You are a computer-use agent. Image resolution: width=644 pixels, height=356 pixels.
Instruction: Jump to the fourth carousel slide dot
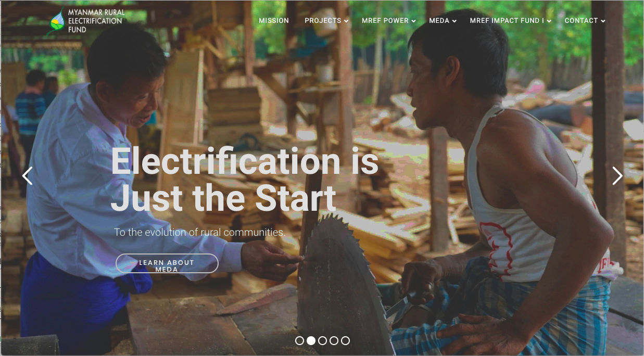tap(334, 340)
